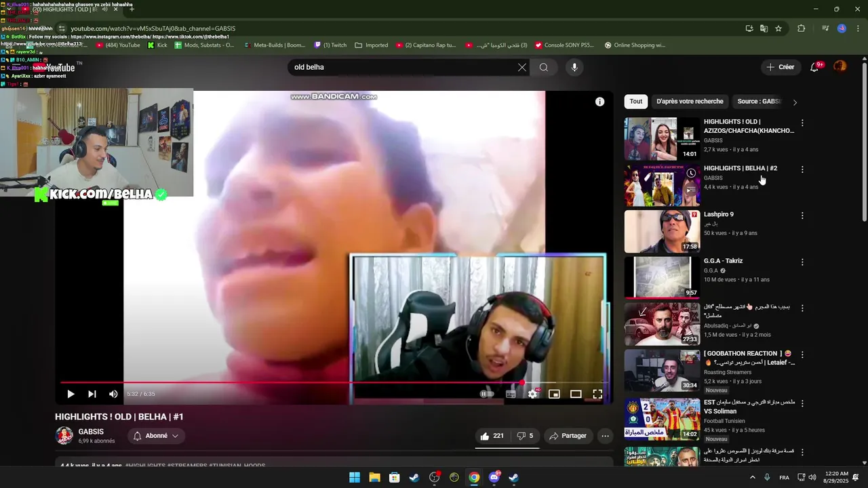Open the GOOBATHON REACTION video title
Viewport: 868px width, 488px height.
(x=749, y=358)
